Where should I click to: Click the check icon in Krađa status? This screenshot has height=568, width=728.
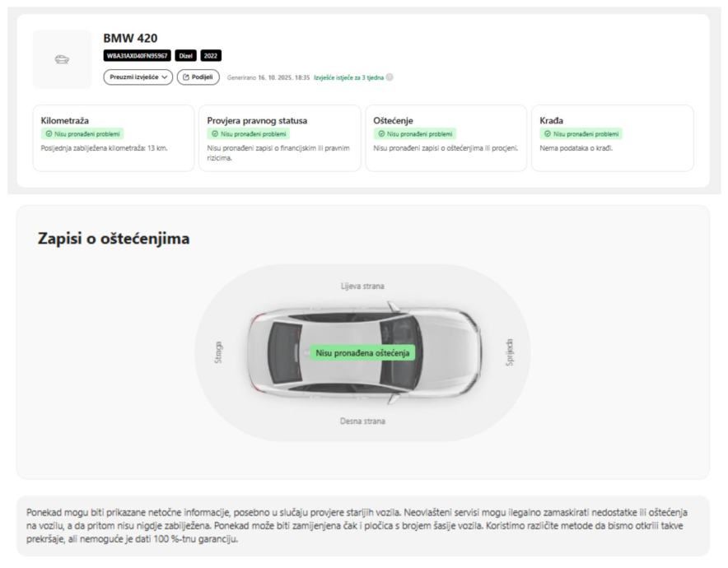(x=548, y=134)
